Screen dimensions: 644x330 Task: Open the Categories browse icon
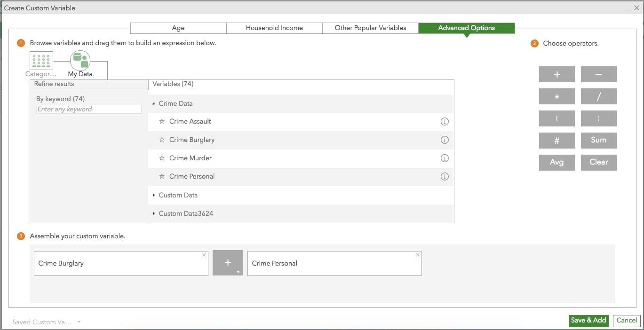click(41, 61)
